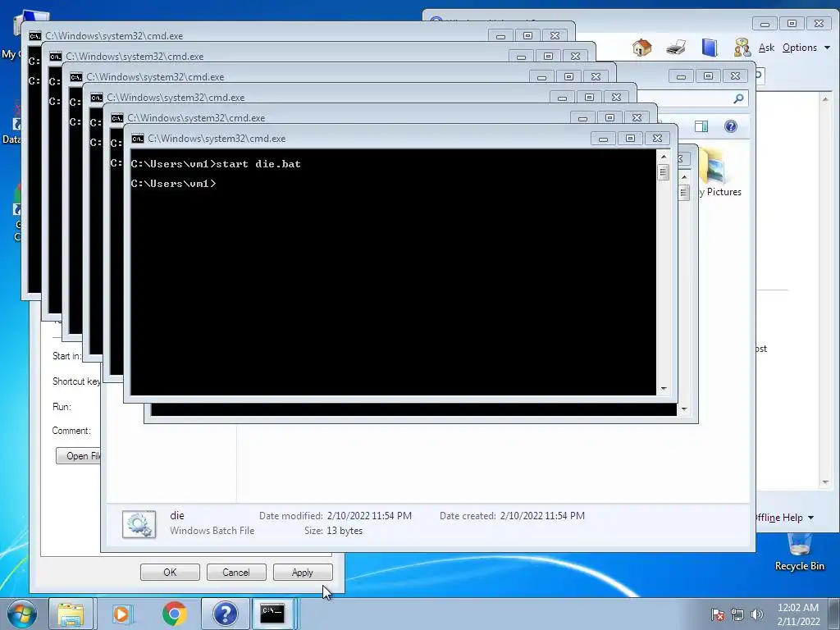Select the cmd.exe taskbar button
The height and width of the screenshot is (630, 840).
[x=273, y=614]
